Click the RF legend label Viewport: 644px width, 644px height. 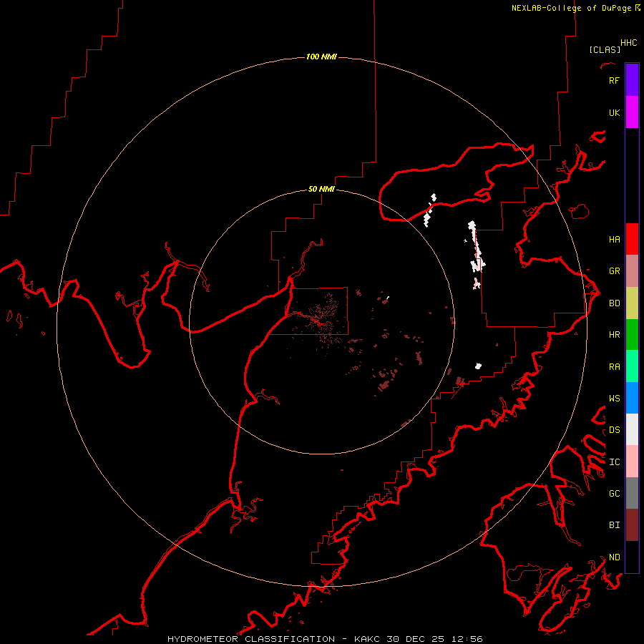click(x=614, y=80)
